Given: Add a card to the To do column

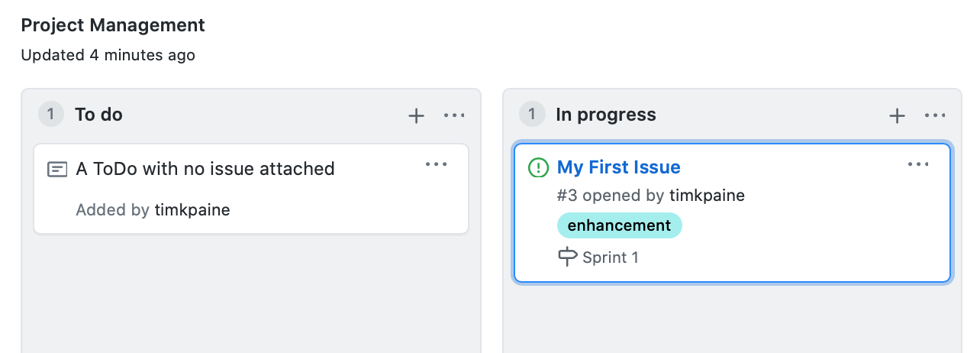Looking at the screenshot, I should (416, 115).
